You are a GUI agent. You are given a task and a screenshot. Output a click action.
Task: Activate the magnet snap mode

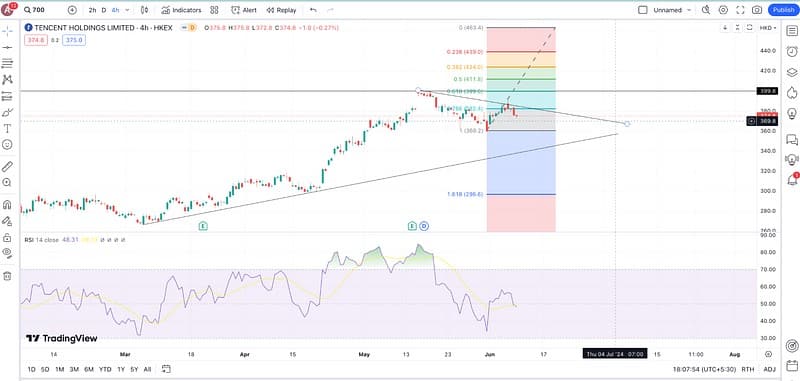pyautogui.click(x=7, y=205)
